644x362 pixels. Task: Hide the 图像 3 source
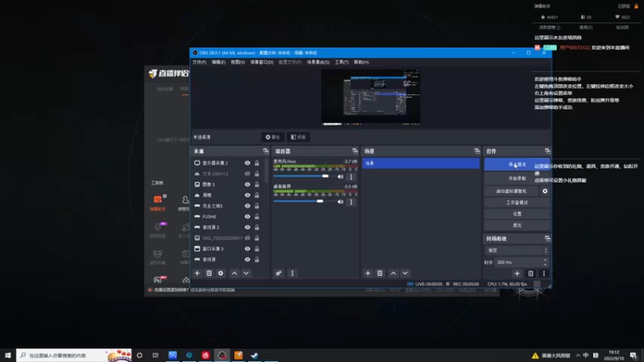tap(247, 185)
